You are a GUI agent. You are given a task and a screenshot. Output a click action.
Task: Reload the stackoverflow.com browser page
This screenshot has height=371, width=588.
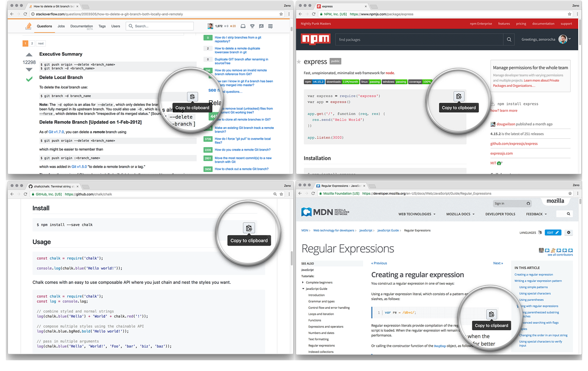[x=26, y=14]
